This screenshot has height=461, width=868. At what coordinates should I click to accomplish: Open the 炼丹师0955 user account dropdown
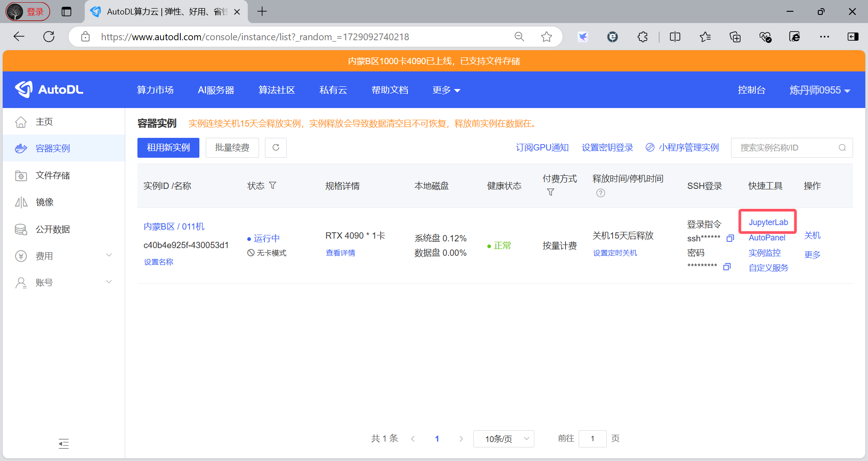820,90
